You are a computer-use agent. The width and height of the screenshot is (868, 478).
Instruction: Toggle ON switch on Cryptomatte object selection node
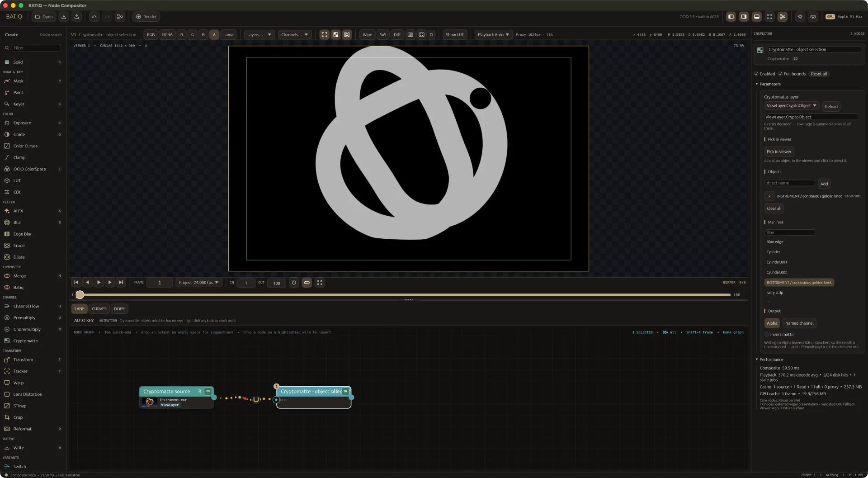345,391
